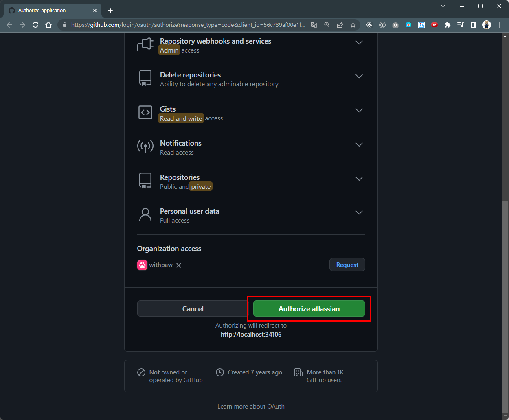Click the 'Admin' highlighted access label
The height and width of the screenshot is (420, 509).
click(x=169, y=50)
